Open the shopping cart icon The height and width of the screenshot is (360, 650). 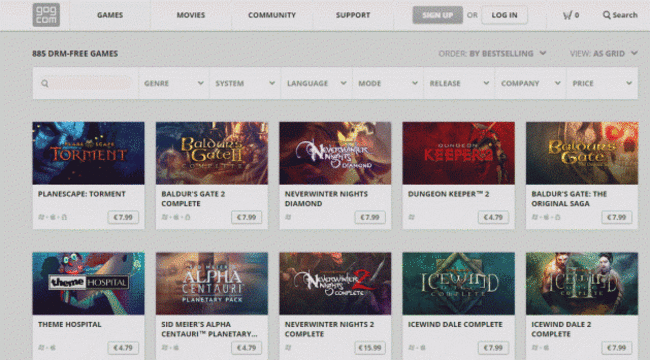[567, 15]
